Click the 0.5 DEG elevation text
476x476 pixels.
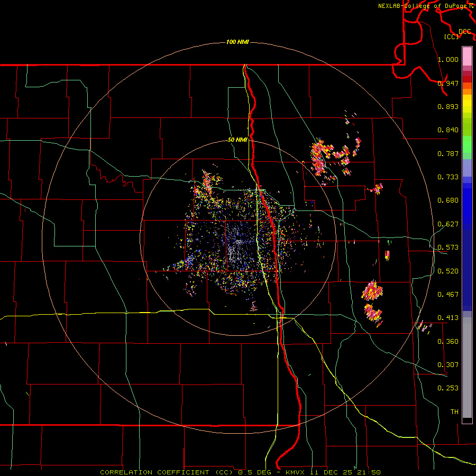coord(254,472)
